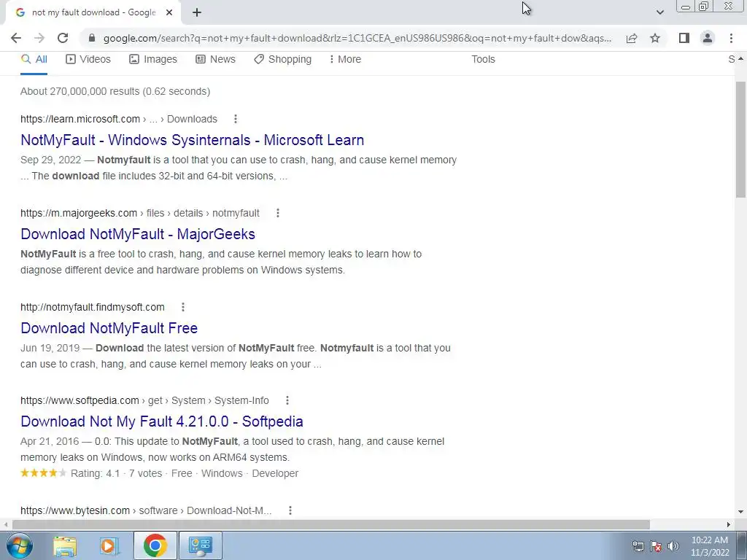Open the Chrome three-dot menu

click(731, 38)
